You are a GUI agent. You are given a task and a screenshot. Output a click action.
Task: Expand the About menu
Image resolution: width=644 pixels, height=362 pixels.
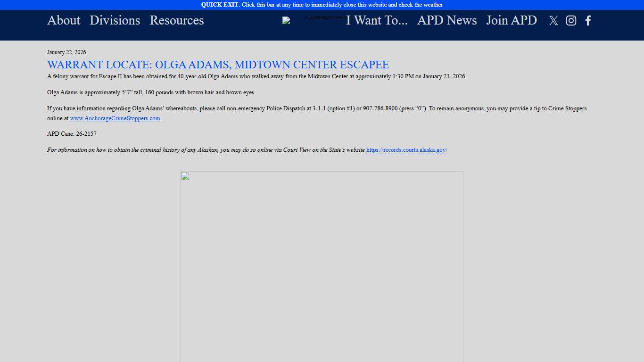tap(64, 20)
